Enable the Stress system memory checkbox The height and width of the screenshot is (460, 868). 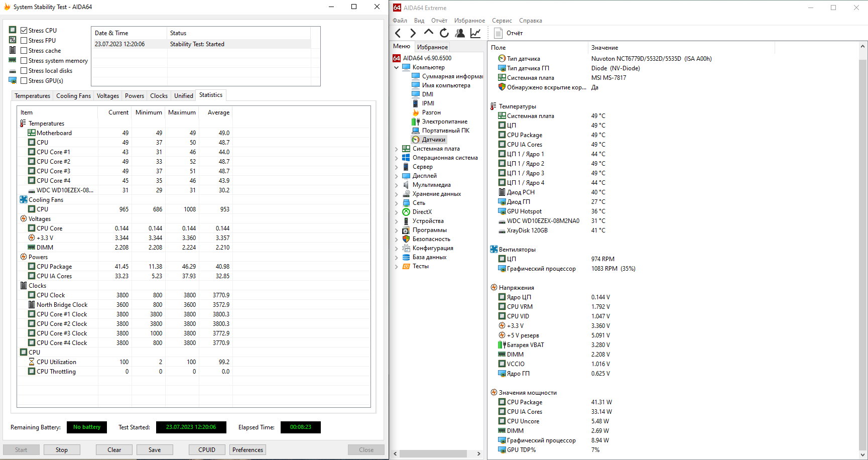[x=24, y=61]
